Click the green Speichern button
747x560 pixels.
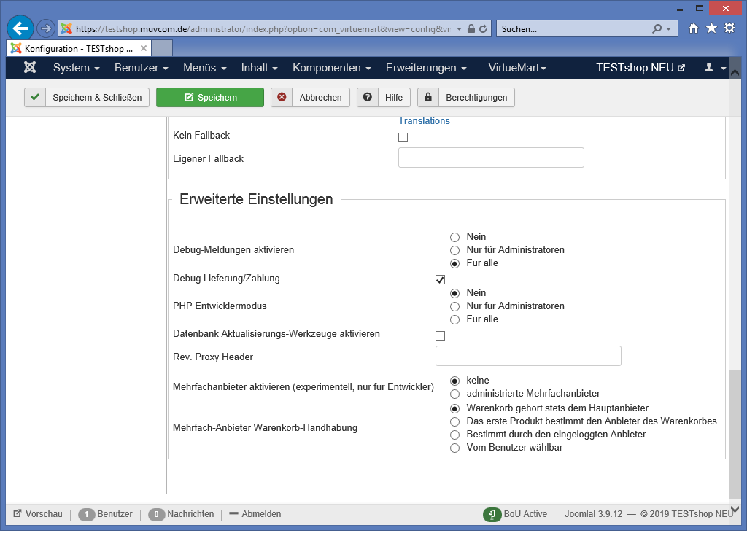point(209,98)
